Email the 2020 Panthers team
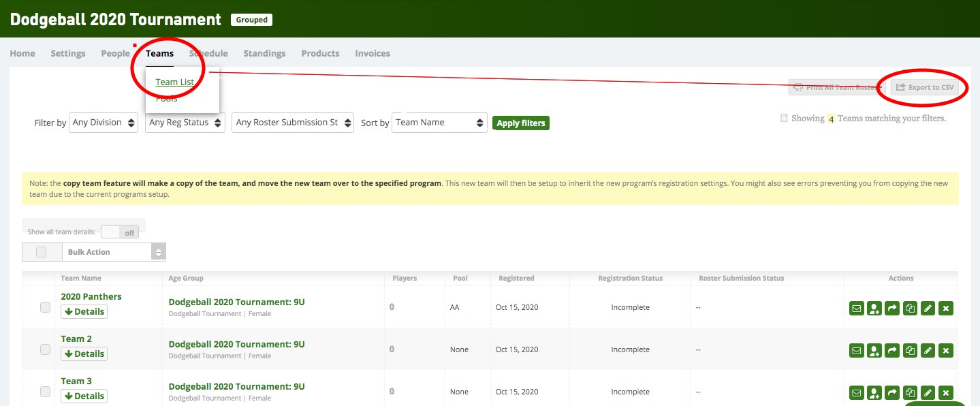Screen dimensions: 980x406 click(856, 308)
